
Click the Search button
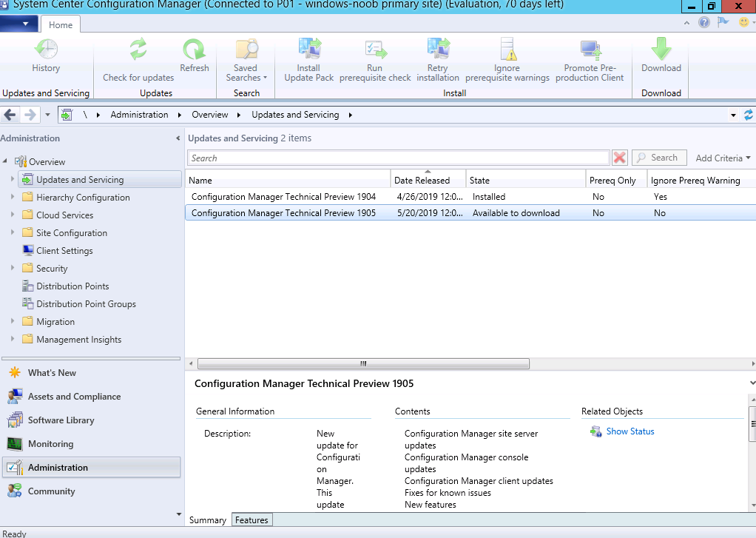pos(659,158)
